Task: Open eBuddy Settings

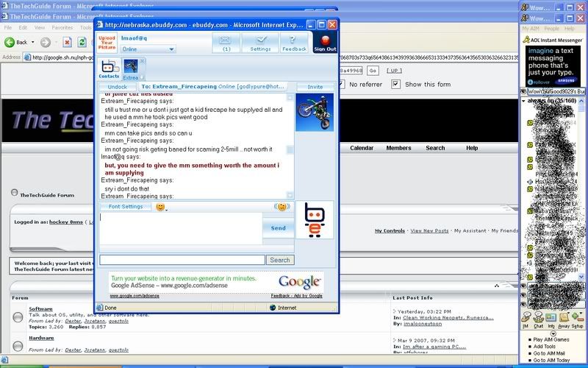Action: (x=260, y=42)
